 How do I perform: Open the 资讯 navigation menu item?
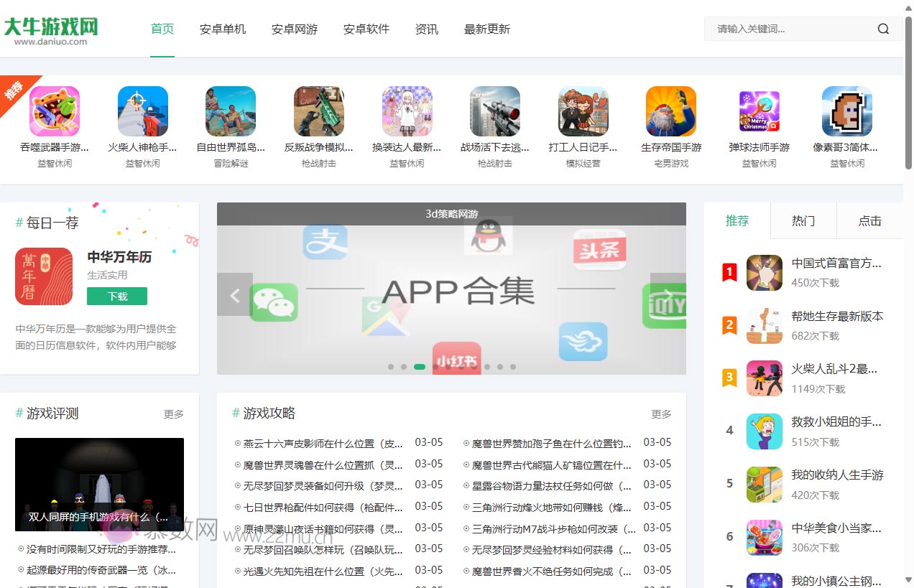tap(427, 29)
